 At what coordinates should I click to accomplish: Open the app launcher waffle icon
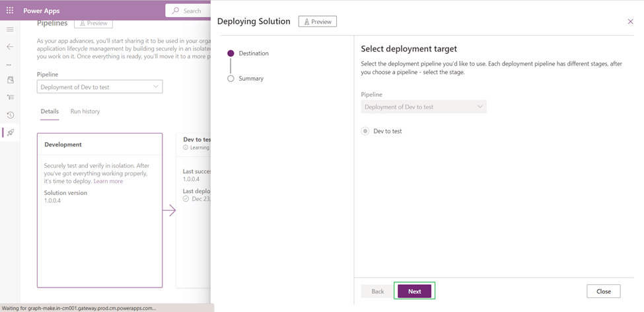coord(10,11)
